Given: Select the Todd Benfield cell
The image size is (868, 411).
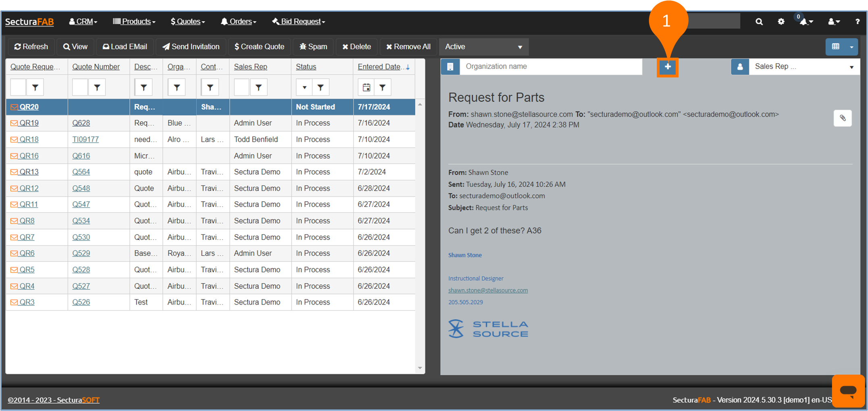Looking at the screenshot, I should tap(260, 140).
